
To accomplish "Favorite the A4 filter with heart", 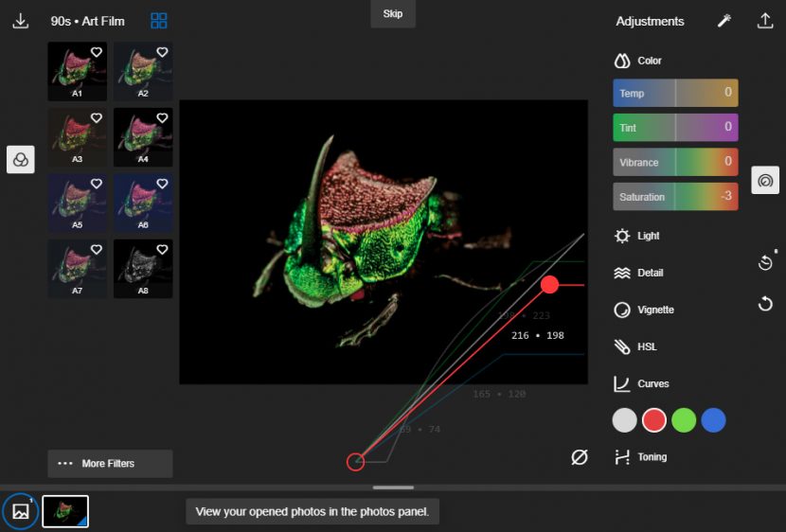I will (162, 118).
